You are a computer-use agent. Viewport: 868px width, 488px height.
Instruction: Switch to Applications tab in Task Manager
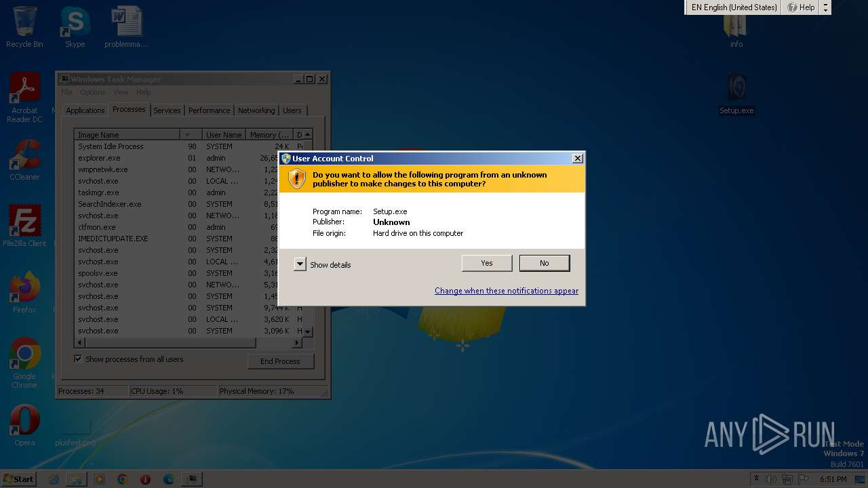[85, 110]
